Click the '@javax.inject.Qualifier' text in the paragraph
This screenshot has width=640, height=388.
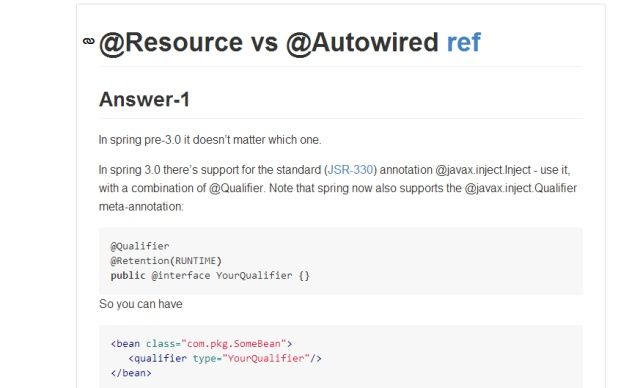point(520,188)
